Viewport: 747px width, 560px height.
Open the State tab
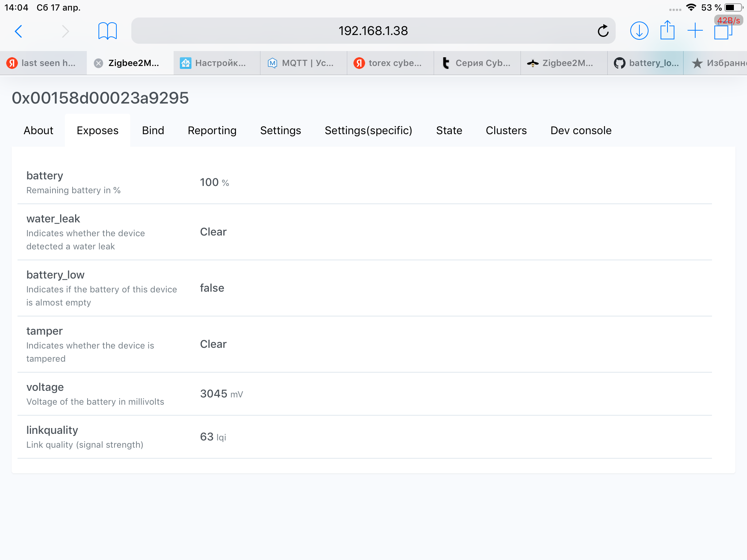coord(449,130)
